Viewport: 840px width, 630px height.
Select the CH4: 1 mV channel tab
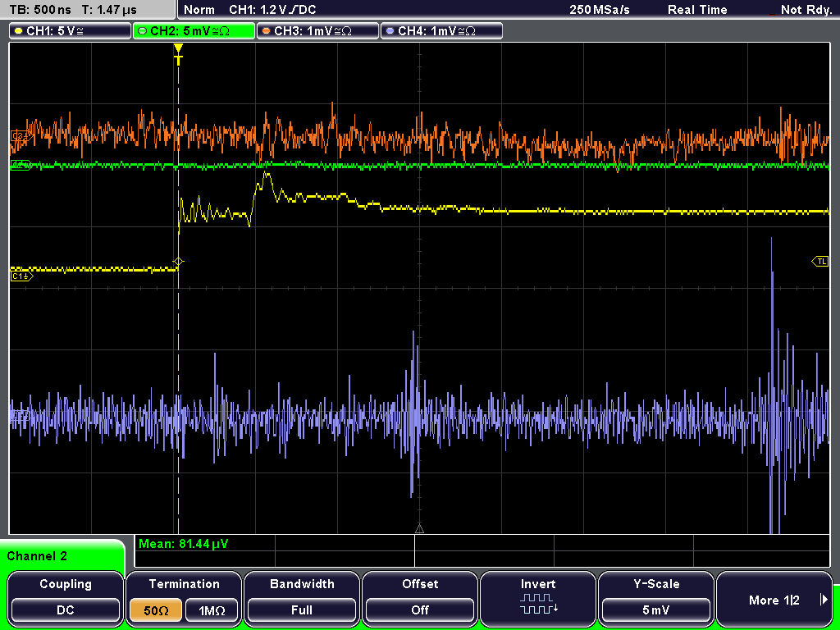(x=441, y=31)
